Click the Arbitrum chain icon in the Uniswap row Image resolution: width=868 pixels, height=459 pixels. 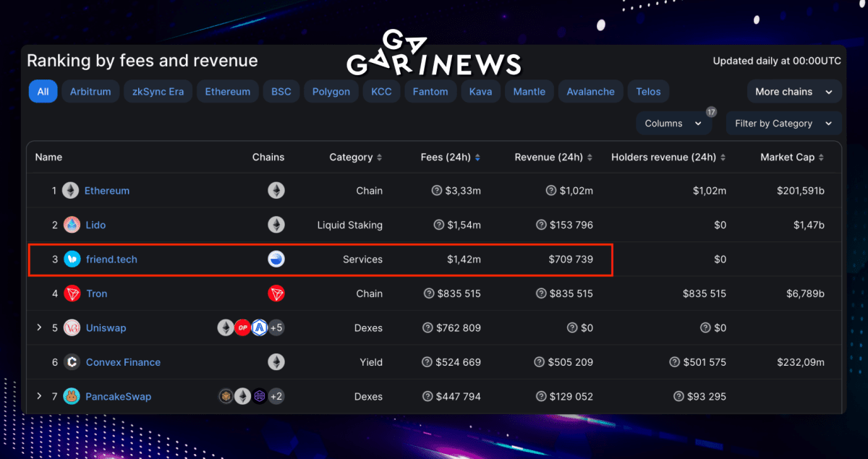(x=260, y=328)
